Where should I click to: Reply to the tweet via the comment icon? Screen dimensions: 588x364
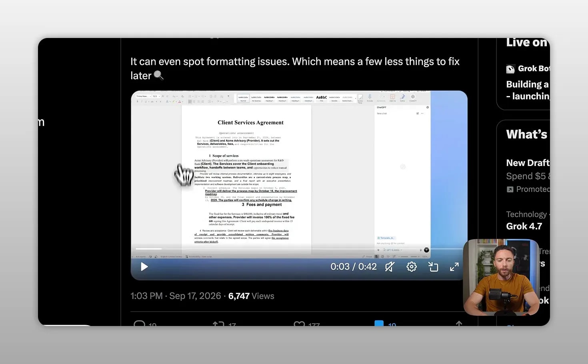139,323
